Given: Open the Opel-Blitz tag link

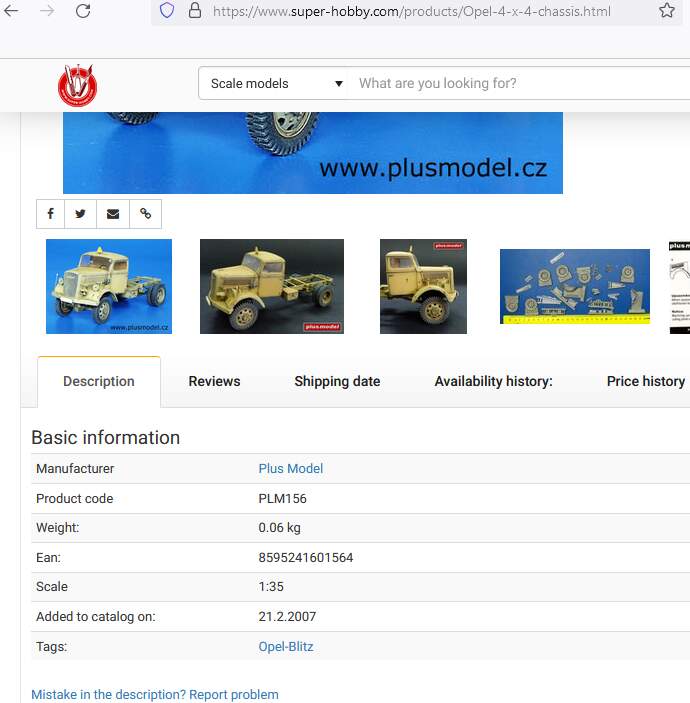Looking at the screenshot, I should tap(286, 647).
